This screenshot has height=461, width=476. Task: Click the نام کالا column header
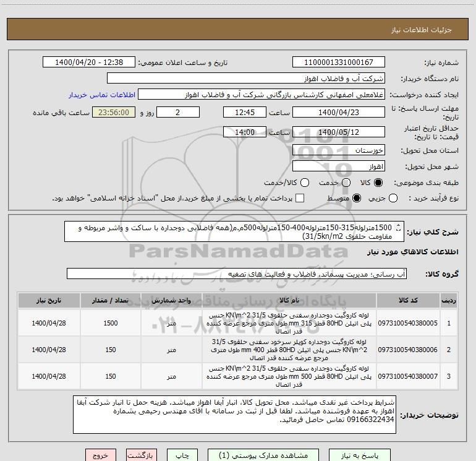tap(289, 300)
